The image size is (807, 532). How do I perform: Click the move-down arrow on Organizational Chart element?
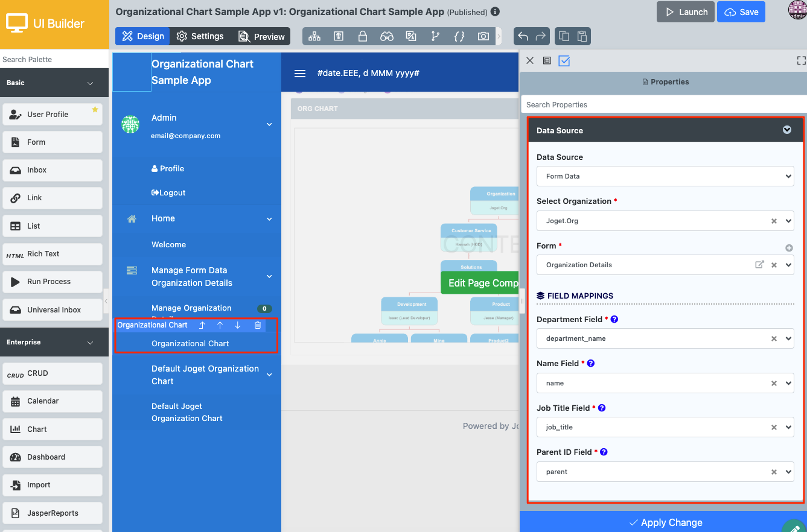(x=238, y=325)
